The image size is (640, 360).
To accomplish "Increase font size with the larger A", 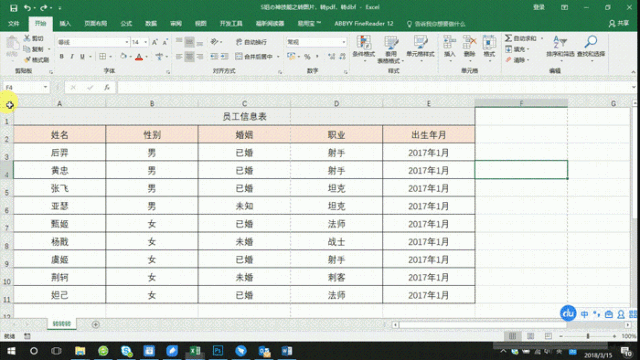I will click(x=155, y=42).
